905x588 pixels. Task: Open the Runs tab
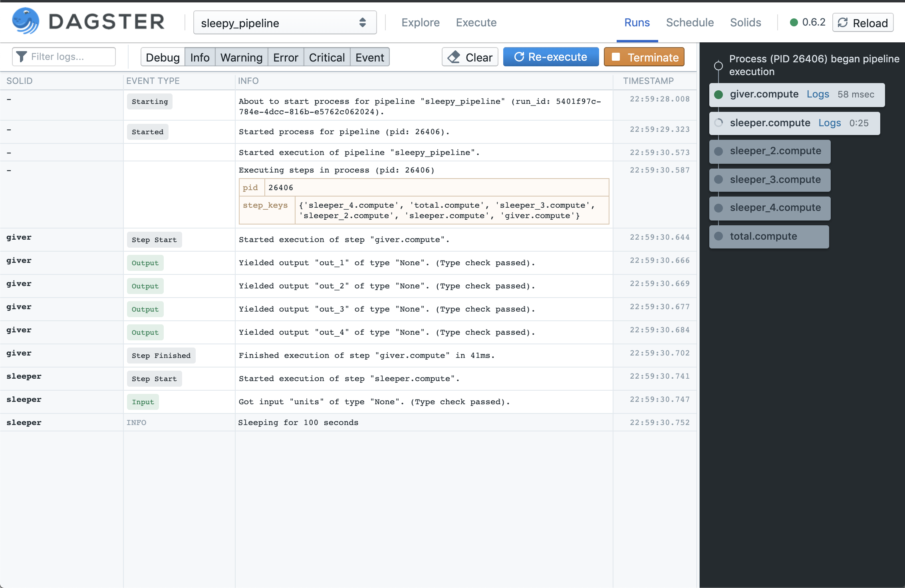637,23
